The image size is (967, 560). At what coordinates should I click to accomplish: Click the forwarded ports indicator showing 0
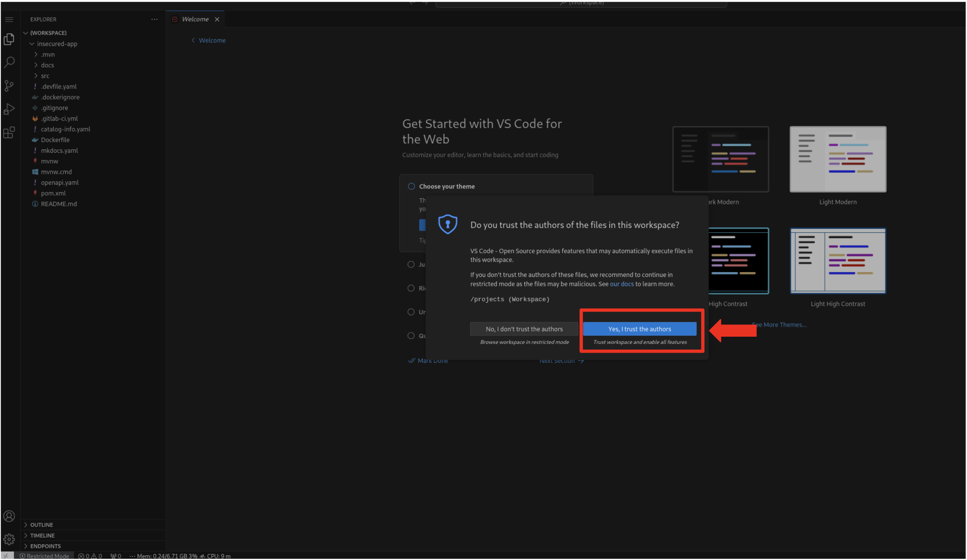tap(115, 556)
